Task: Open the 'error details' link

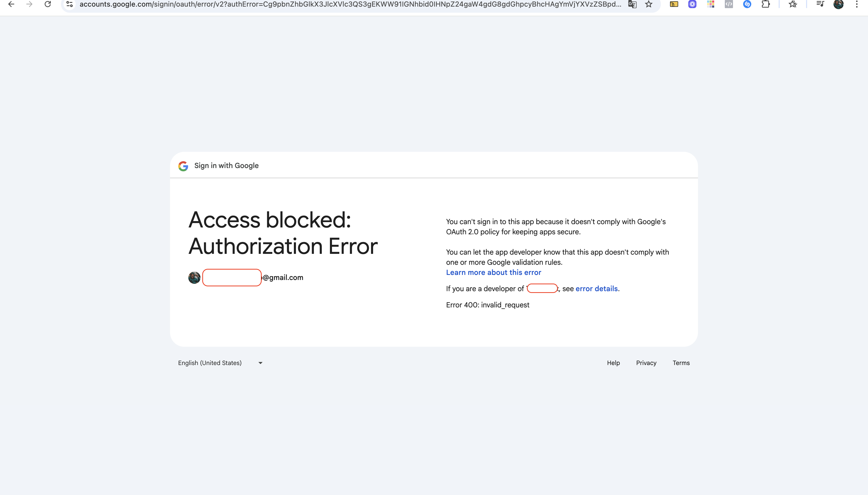Action: [x=596, y=289]
